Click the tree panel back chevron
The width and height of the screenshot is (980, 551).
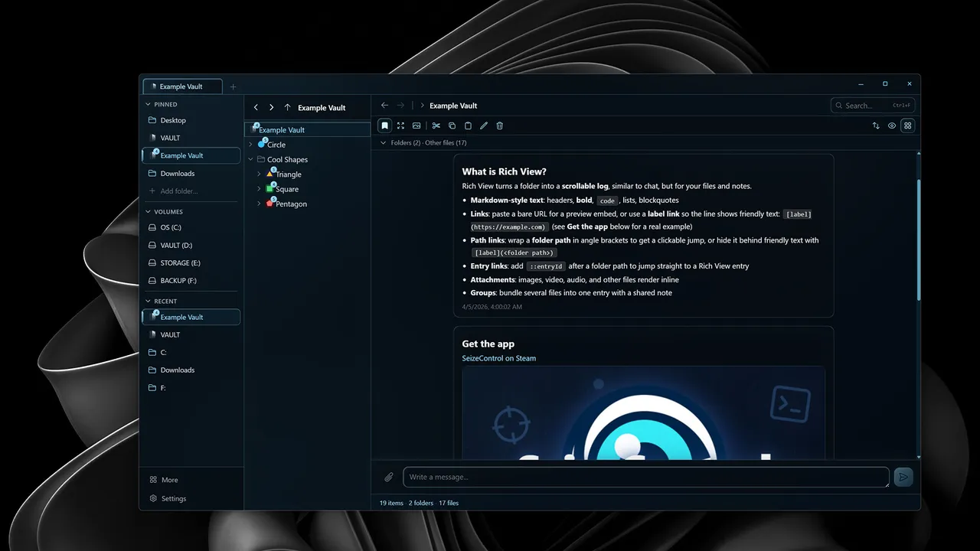click(256, 108)
